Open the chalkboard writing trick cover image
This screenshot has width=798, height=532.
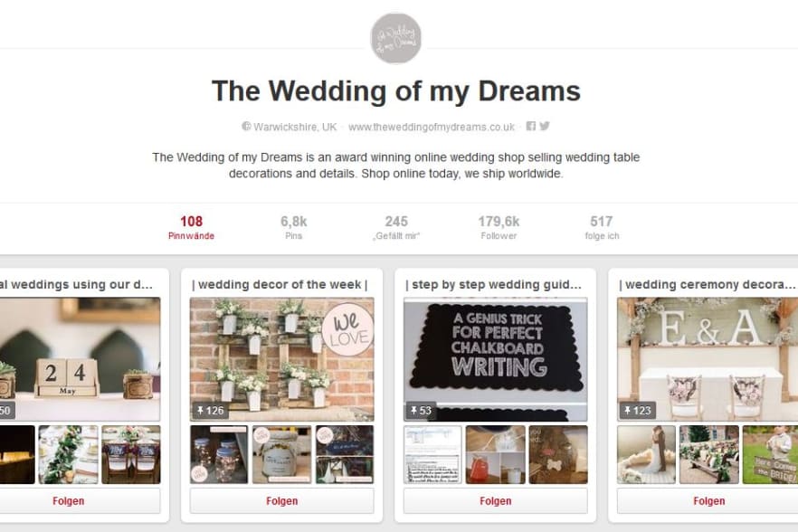coord(495,359)
